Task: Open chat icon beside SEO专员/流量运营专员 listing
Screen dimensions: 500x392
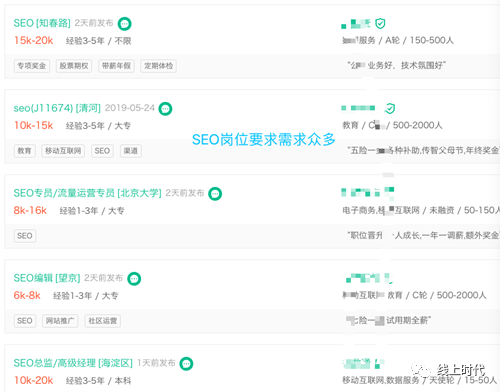Action: click(215, 194)
